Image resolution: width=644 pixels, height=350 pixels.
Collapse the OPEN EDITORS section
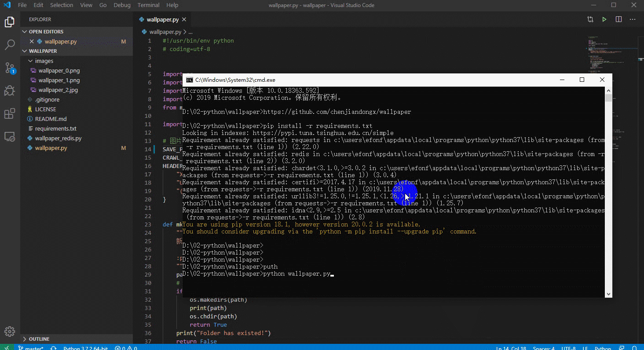[x=77, y=32]
